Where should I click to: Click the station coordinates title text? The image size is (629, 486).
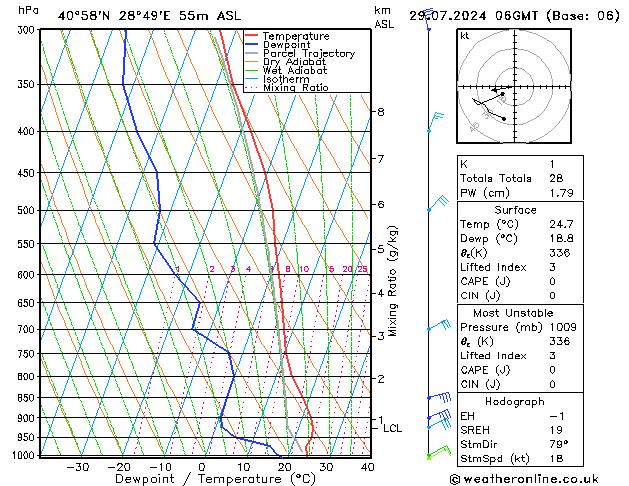[x=149, y=16]
